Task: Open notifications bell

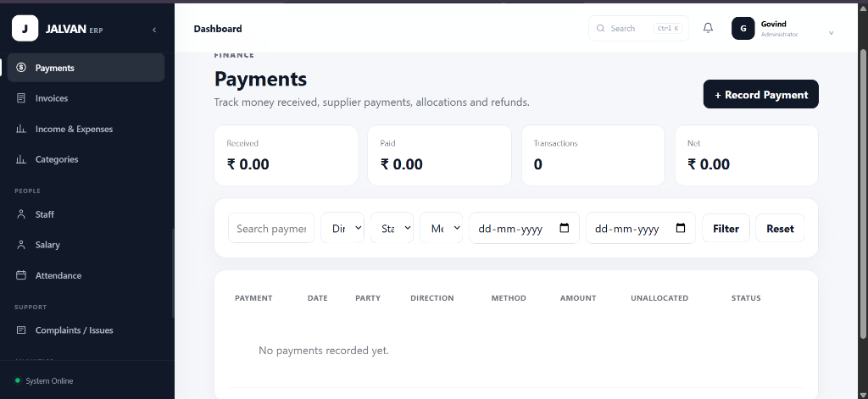Action: [708, 28]
